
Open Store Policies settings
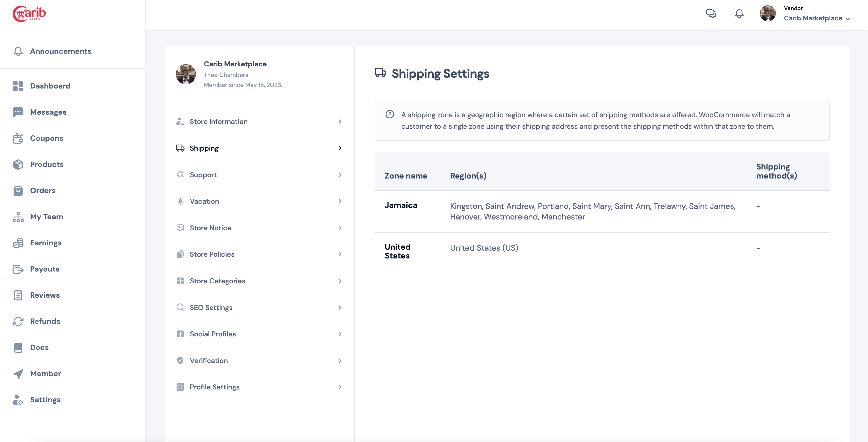tap(259, 254)
